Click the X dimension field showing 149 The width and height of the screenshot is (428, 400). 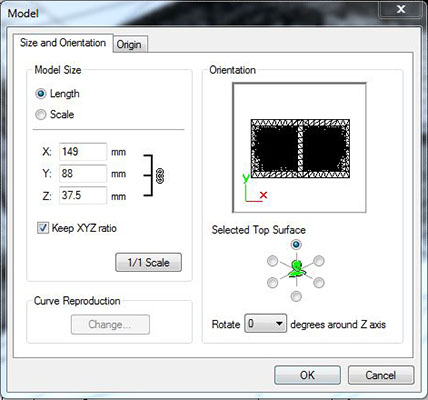pyautogui.click(x=83, y=152)
